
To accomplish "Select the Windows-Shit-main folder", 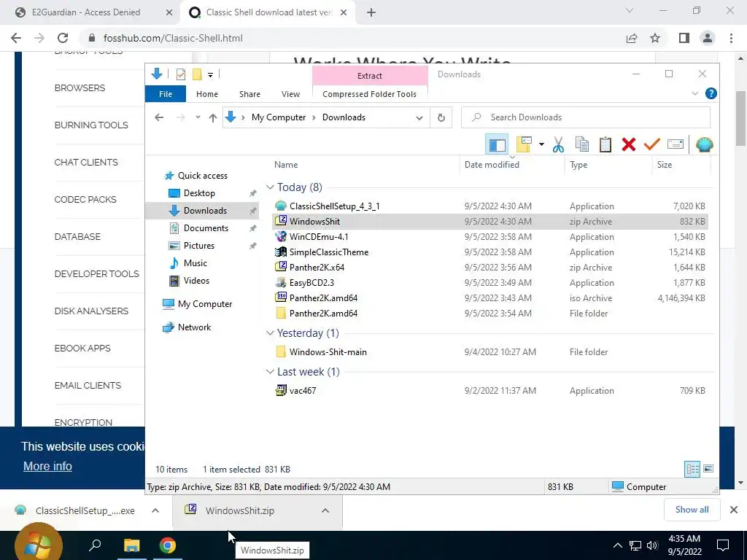I will point(489,352).
